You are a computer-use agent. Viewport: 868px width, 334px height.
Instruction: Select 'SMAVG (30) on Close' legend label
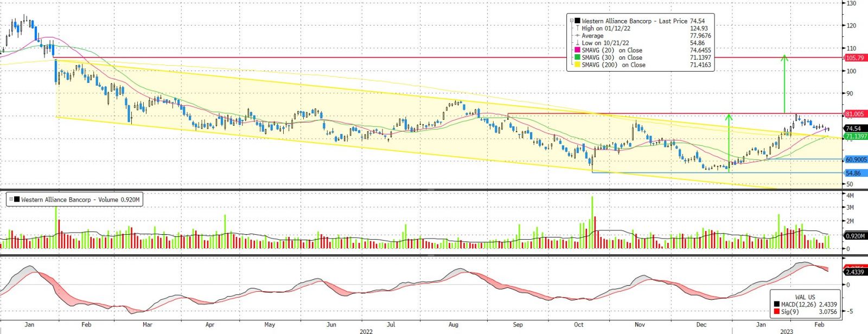click(x=612, y=57)
